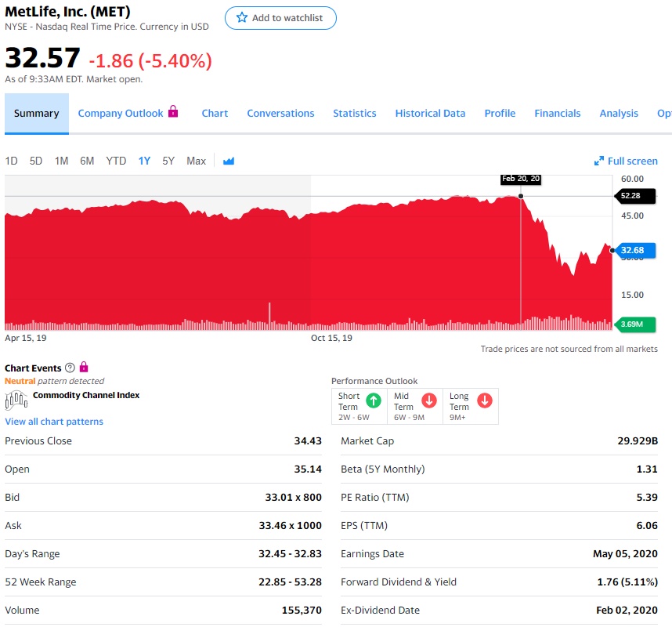Click the Ask value 33.46 x 1000

coord(290,526)
